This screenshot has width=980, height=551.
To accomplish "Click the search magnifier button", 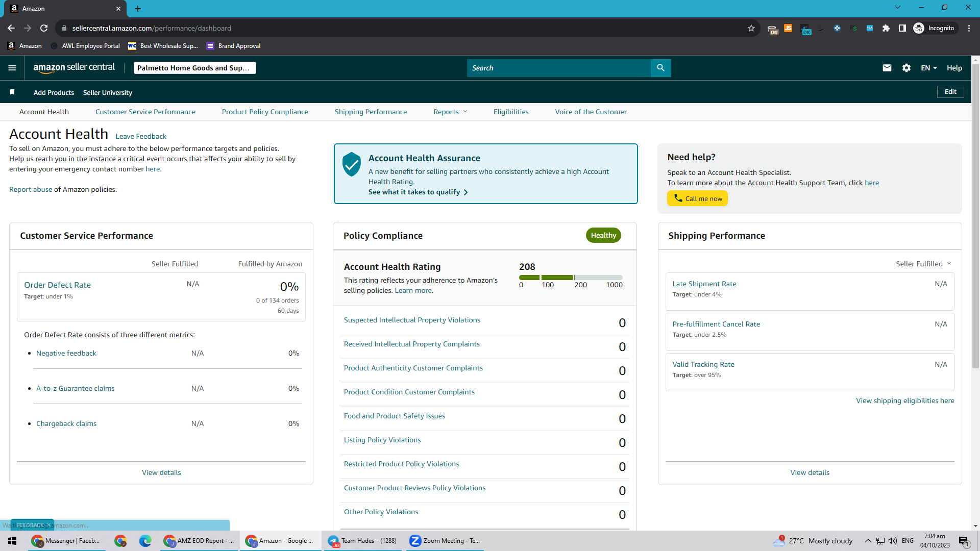I will (660, 68).
